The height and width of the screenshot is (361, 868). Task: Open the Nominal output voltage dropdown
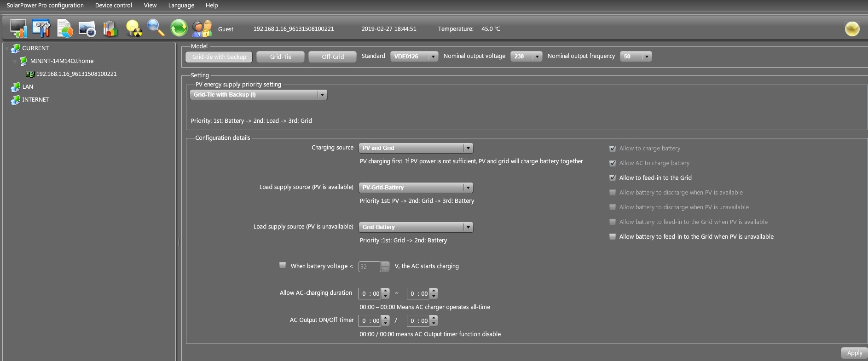pos(526,56)
